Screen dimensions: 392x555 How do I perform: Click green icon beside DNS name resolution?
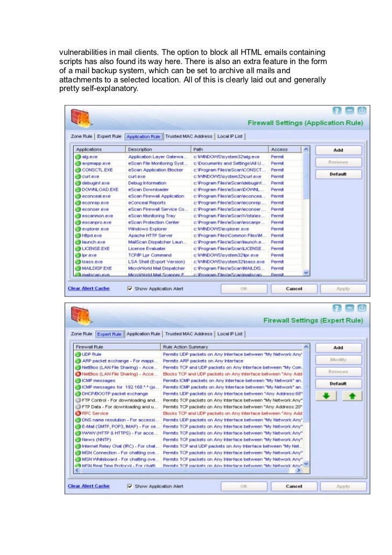[78, 420]
